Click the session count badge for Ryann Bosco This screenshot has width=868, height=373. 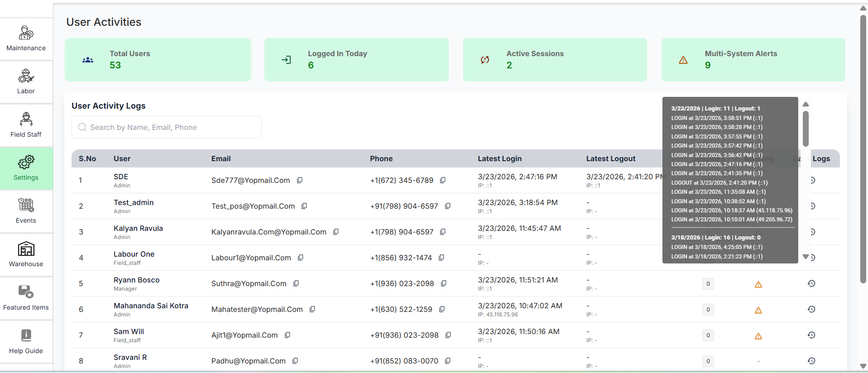[x=708, y=284]
